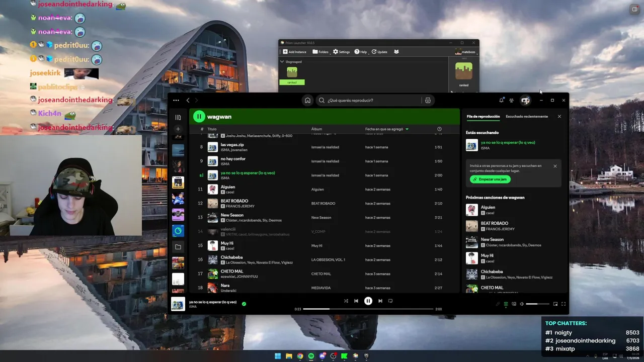Skip to the previous track

[356, 301]
